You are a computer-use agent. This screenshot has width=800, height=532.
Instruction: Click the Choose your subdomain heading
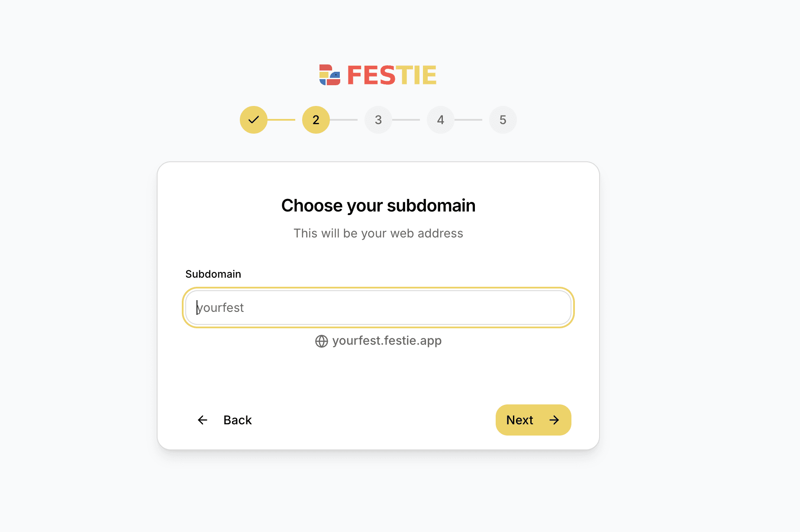378,205
